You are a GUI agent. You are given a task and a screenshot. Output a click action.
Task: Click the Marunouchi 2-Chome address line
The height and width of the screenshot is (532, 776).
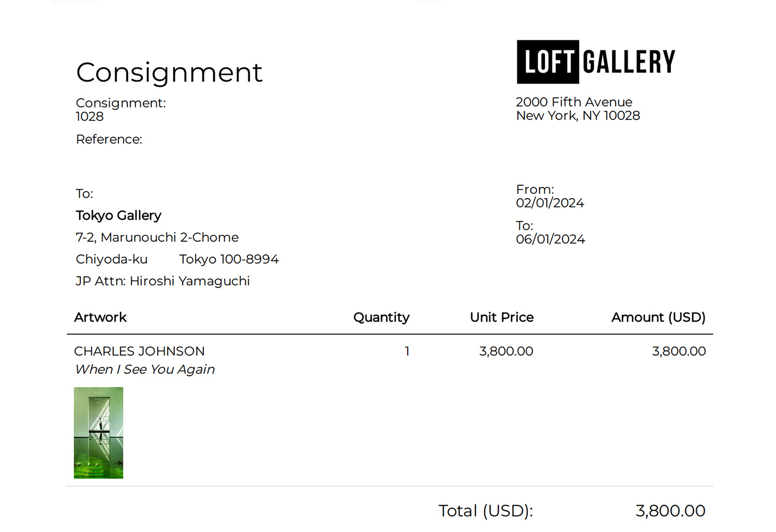[x=157, y=237]
